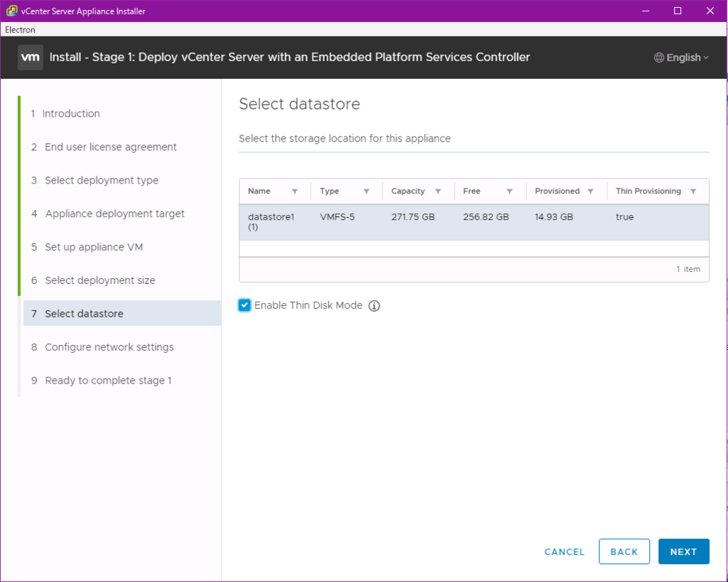This screenshot has height=582, width=728.
Task: Uncheck Enable Thin Disk Mode checkbox
Action: pyautogui.click(x=245, y=305)
